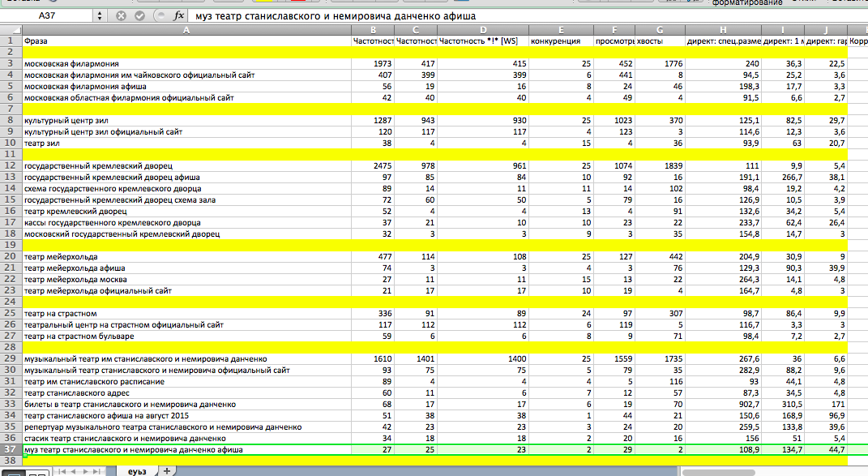Click header cell конкуренция
This screenshot has width=868, height=476.
(561, 41)
